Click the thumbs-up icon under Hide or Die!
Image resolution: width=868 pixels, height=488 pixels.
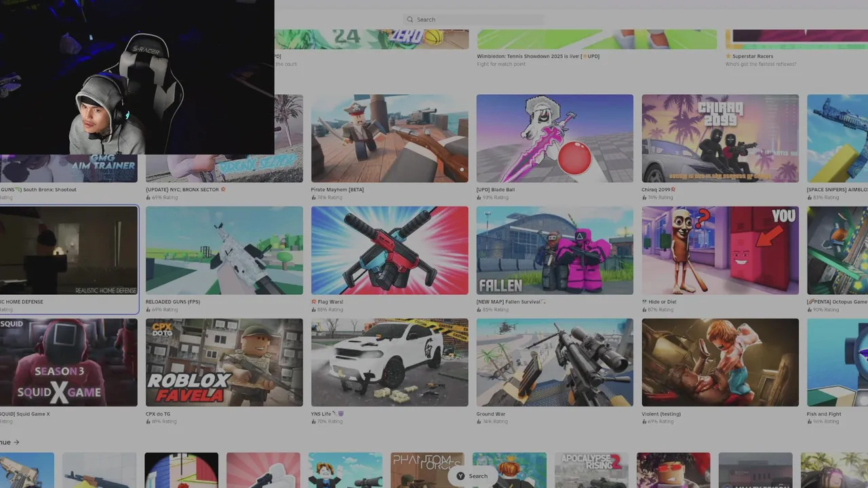tap(644, 310)
